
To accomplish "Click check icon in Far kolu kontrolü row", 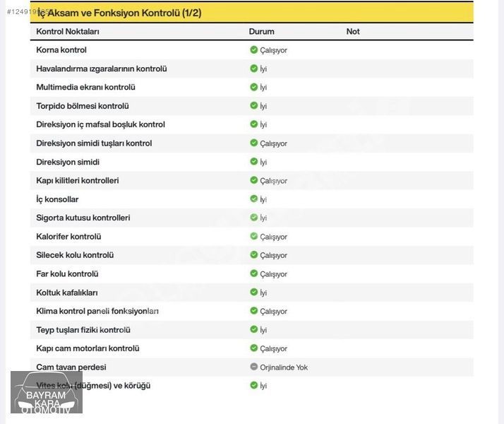I will (x=254, y=273).
